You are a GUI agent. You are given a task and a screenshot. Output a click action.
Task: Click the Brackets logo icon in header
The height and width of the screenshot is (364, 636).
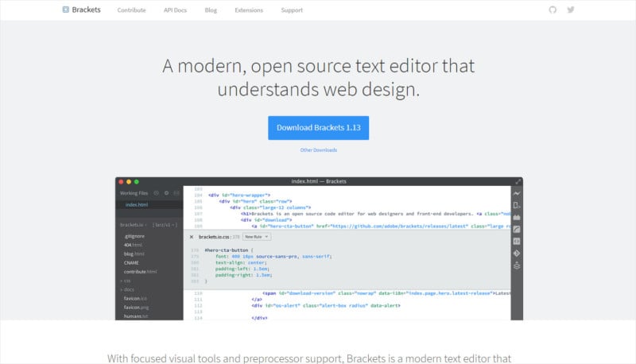click(x=66, y=10)
